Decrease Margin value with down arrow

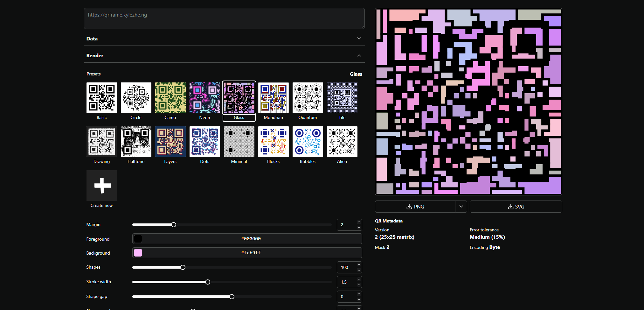coord(359,228)
